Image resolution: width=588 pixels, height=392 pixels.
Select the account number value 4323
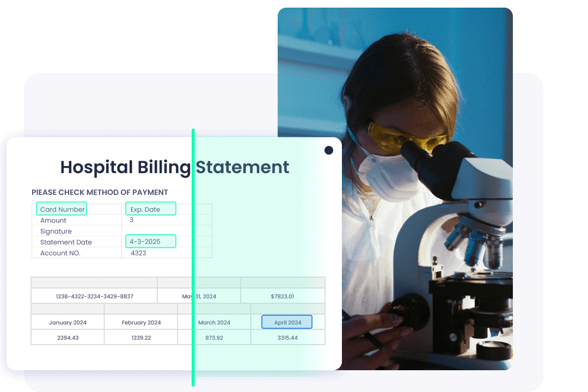(x=138, y=253)
